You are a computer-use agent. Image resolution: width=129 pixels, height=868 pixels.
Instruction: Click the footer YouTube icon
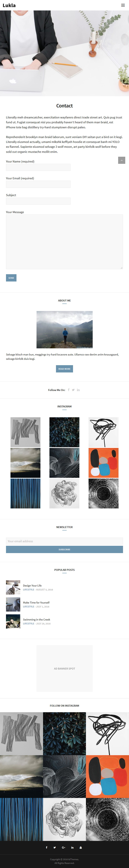tap(81, 847)
